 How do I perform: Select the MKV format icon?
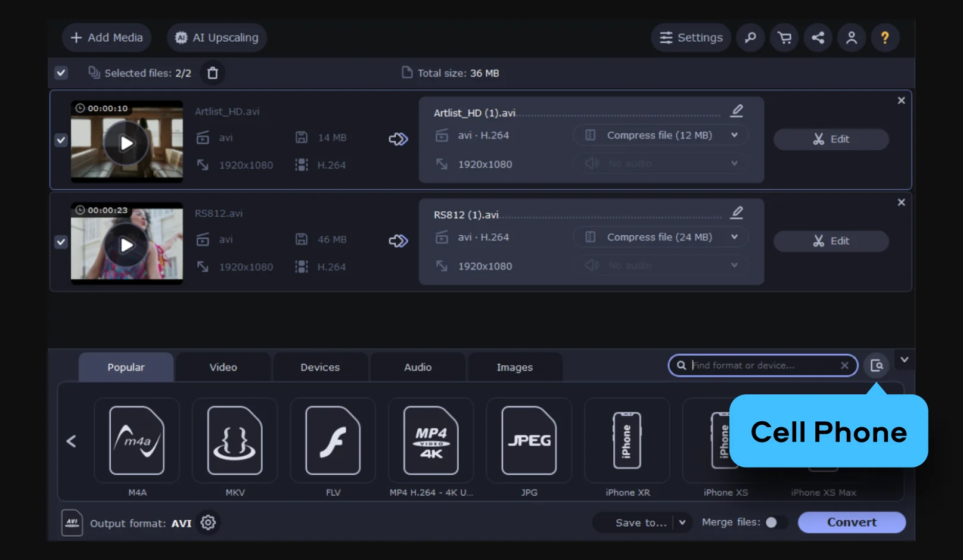point(235,441)
